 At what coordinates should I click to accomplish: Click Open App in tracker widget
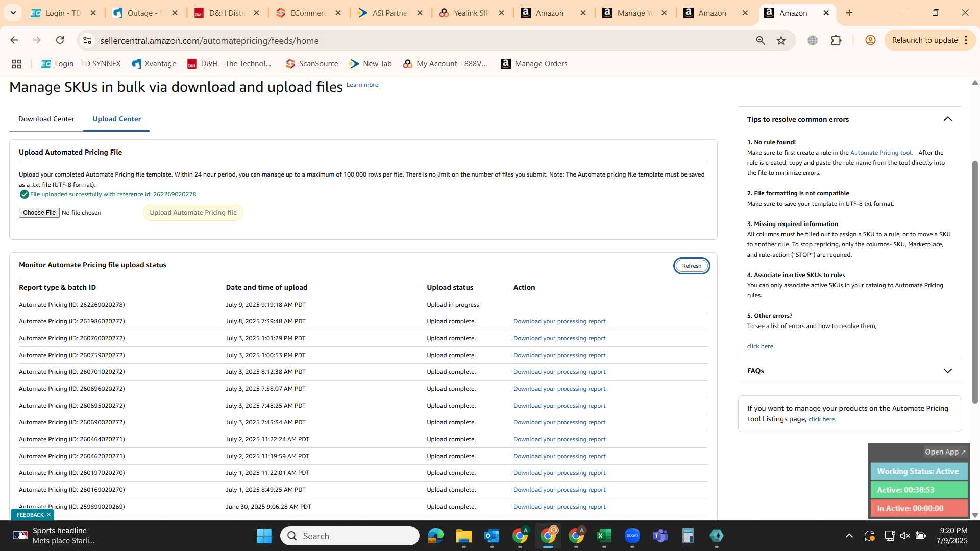click(x=945, y=452)
